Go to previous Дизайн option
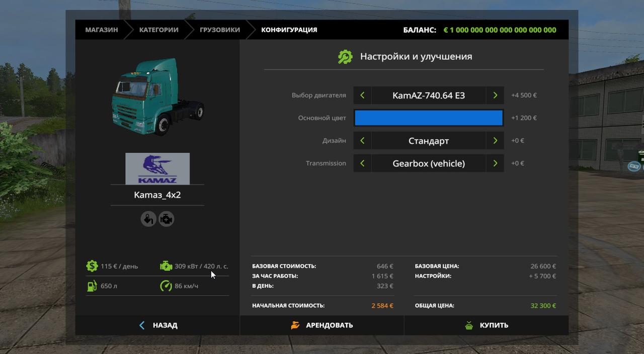 coord(362,141)
